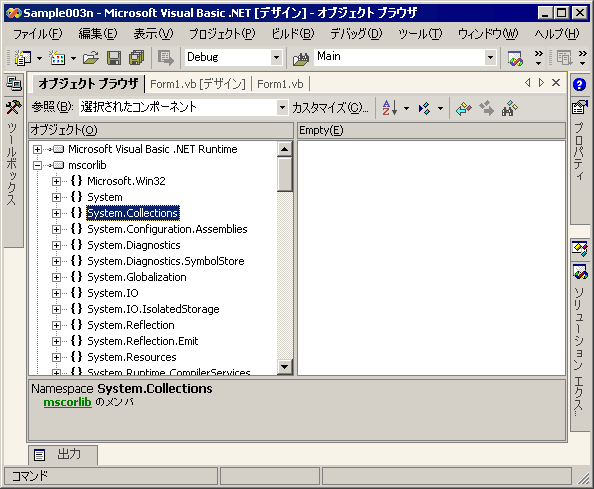Click the objects list scroll down arrow
Viewport: 594px width, 489px height.
coord(284,367)
